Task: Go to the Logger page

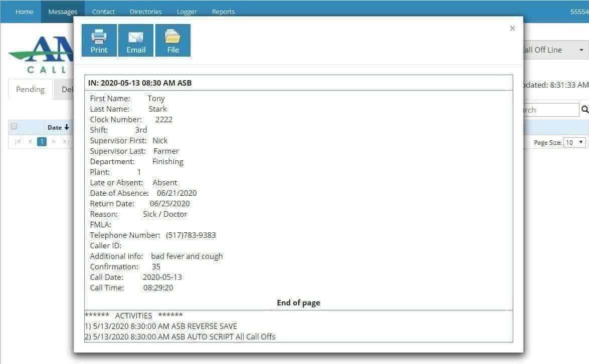Action: tap(186, 12)
